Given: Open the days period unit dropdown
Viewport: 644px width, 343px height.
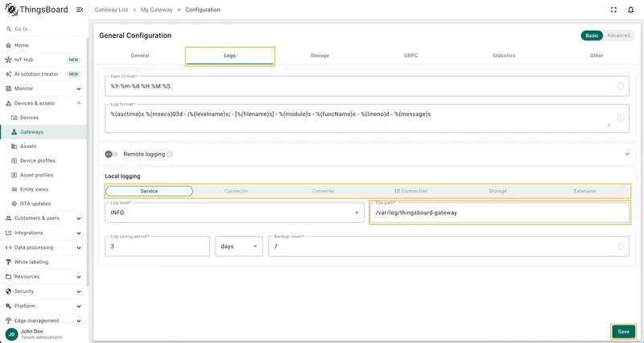Looking at the screenshot, I should (239, 246).
